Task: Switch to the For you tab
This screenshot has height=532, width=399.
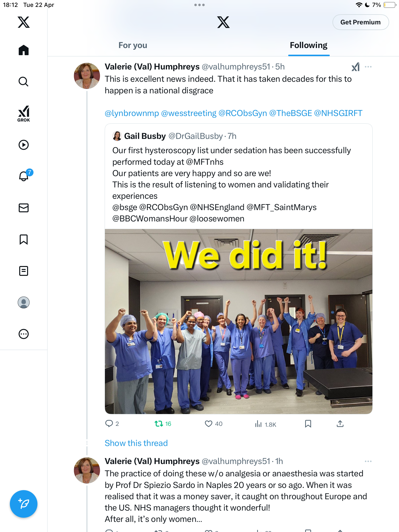Action: click(x=133, y=45)
